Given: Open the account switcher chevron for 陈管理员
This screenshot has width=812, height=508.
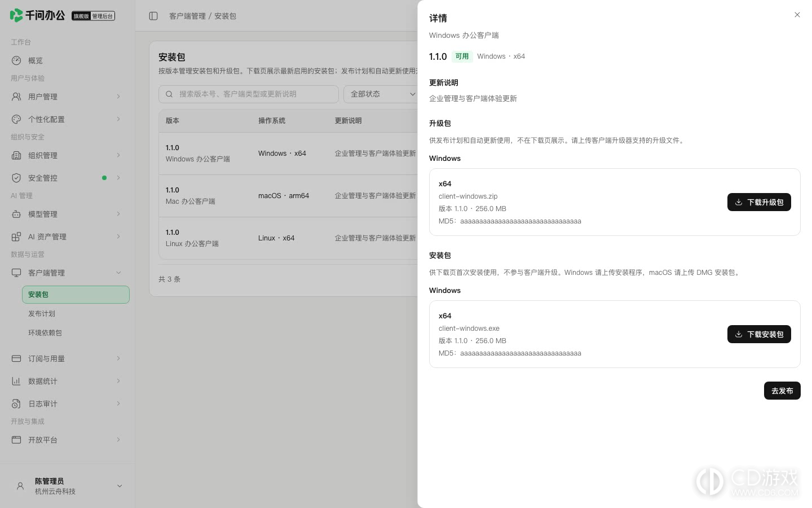Looking at the screenshot, I should pos(120,486).
